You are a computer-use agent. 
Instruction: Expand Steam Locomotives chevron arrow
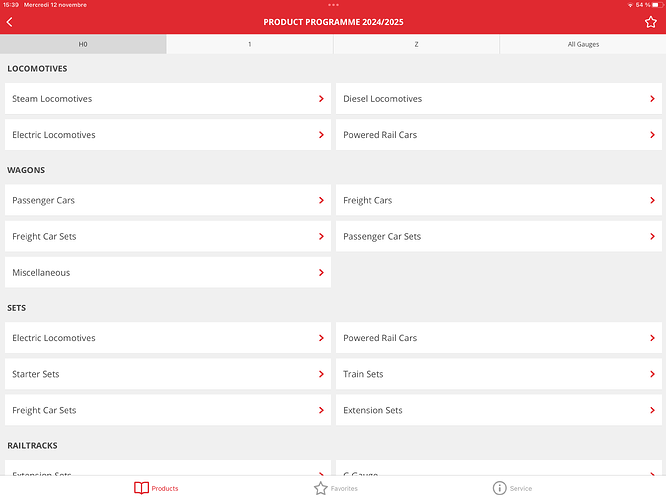(321, 99)
